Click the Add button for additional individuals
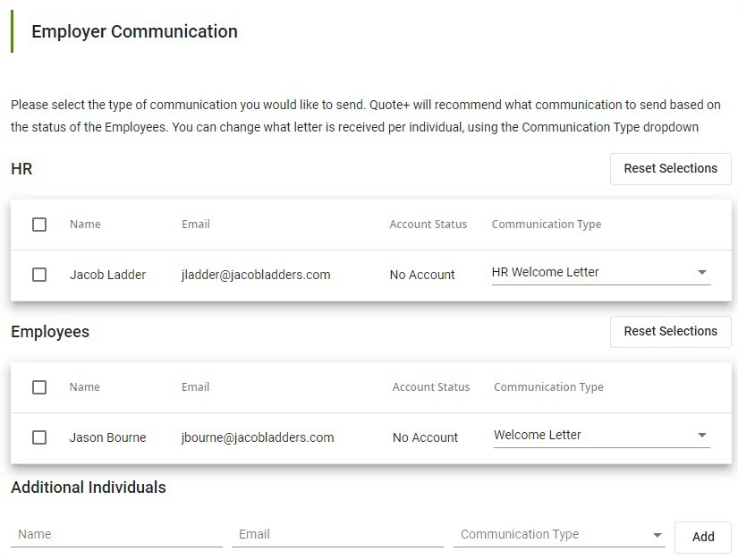 tap(703, 537)
